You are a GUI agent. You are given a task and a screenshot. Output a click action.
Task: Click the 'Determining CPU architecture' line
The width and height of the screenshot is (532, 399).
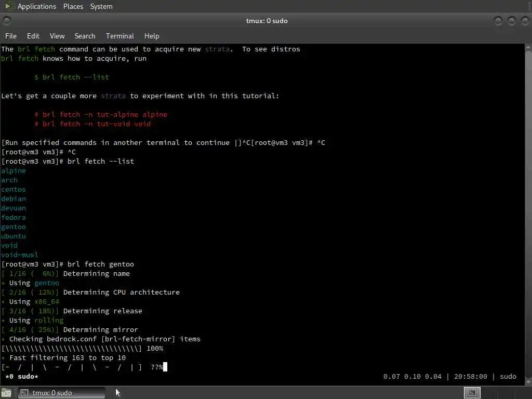[90, 292]
